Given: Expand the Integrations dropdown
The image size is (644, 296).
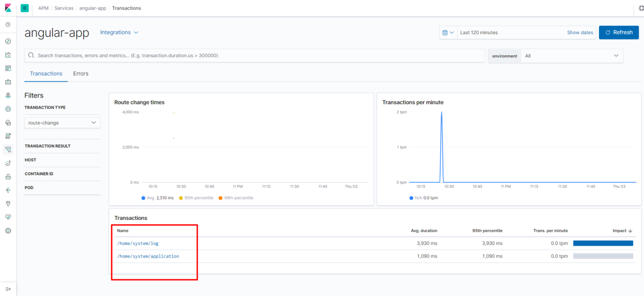Looking at the screenshot, I should (x=119, y=32).
